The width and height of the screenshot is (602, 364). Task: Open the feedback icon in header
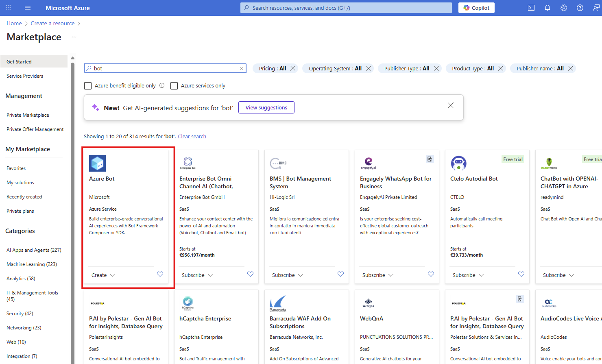point(596,8)
